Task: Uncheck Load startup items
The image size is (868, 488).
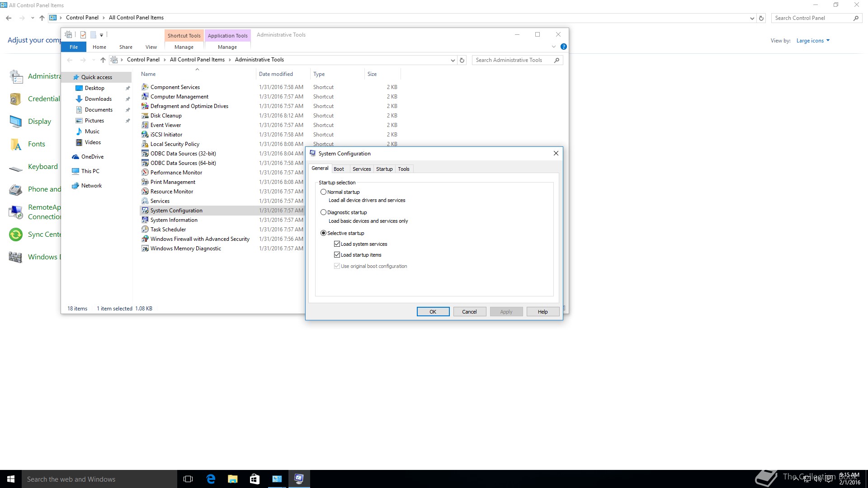Action: [x=337, y=255]
